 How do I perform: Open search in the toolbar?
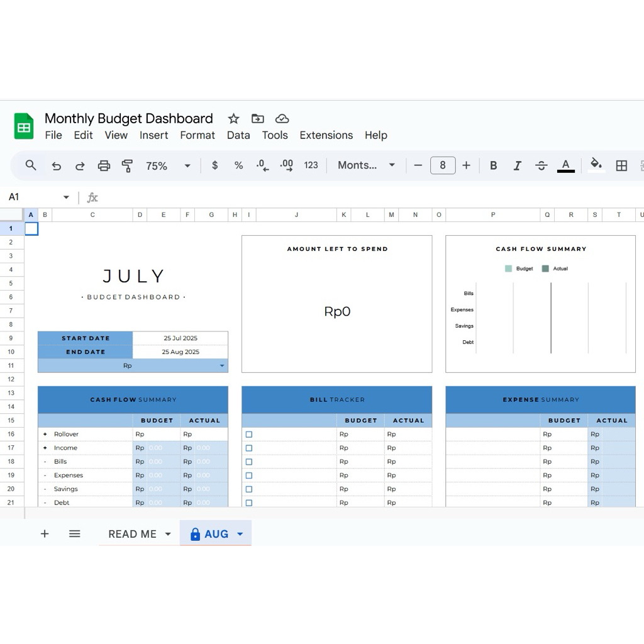(30, 165)
